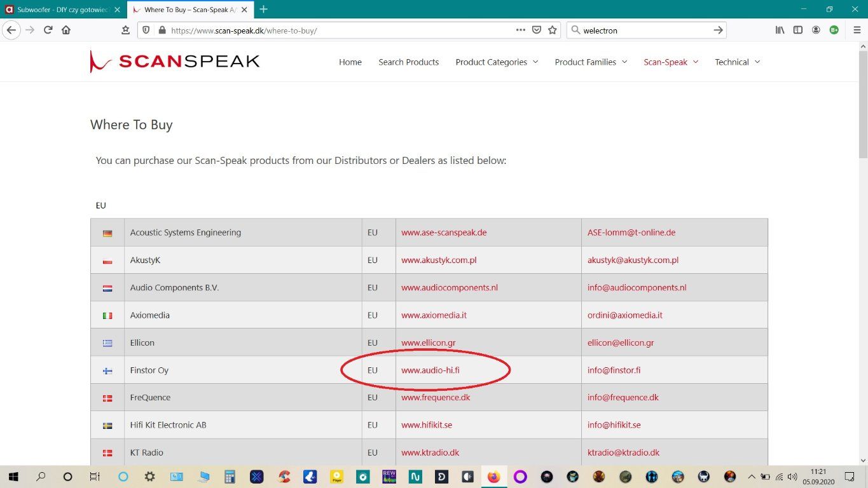Open www.hifikit.se link
868x488 pixels.
click(427, 424)
